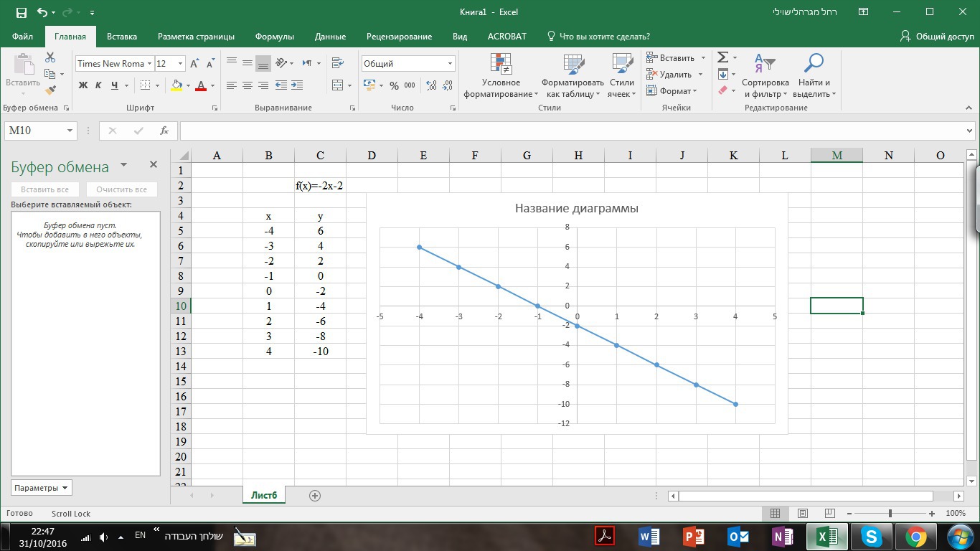Screen dimensions: 980x551
Task: Save the workbook using the floppy icon
Action: (x=21, y=12)
